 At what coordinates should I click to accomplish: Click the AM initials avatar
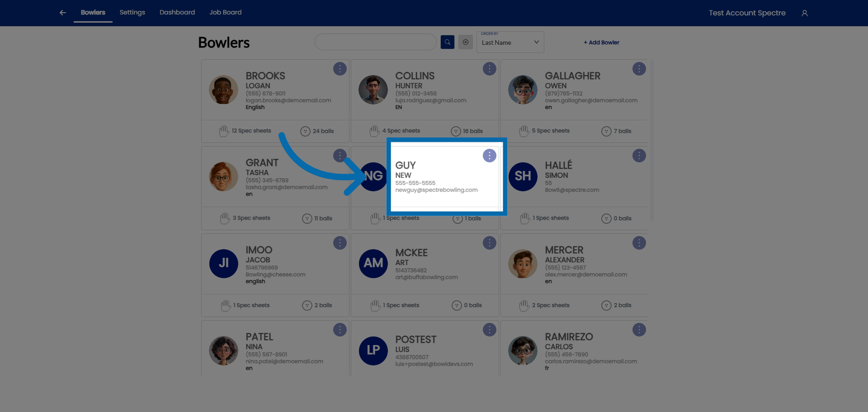coord(373,264)
